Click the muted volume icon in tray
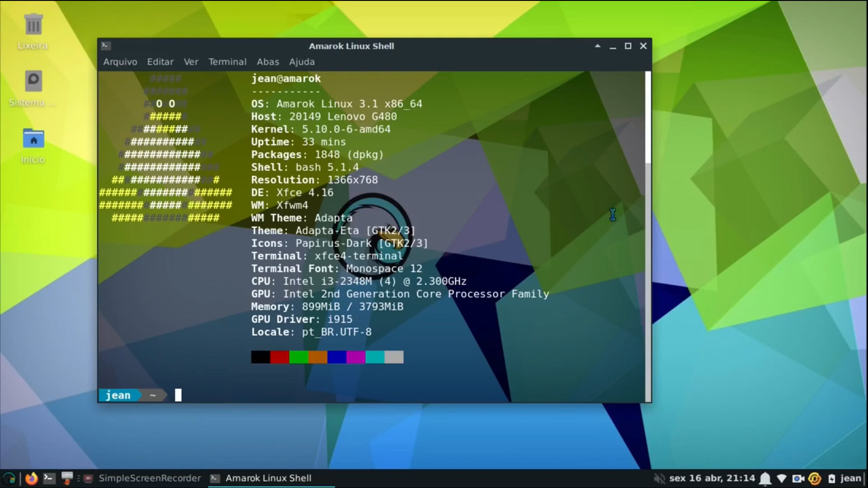Screen dimensions: 868x488 click(660, 478)
